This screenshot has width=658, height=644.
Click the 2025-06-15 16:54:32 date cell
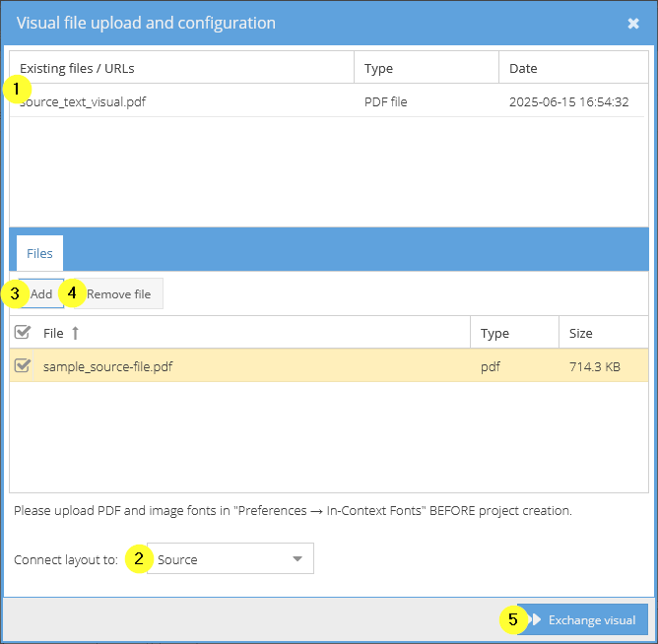click(x=568, y=101)
